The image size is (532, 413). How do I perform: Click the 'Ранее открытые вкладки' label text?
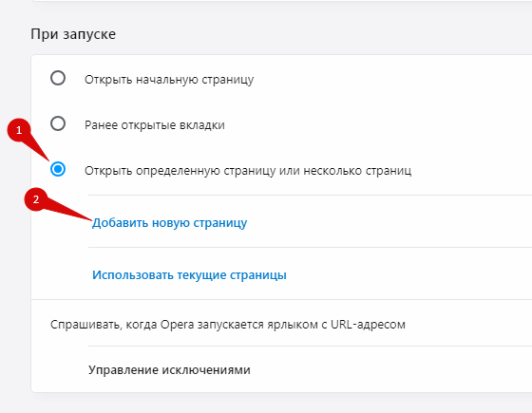[x=154, y=125]
